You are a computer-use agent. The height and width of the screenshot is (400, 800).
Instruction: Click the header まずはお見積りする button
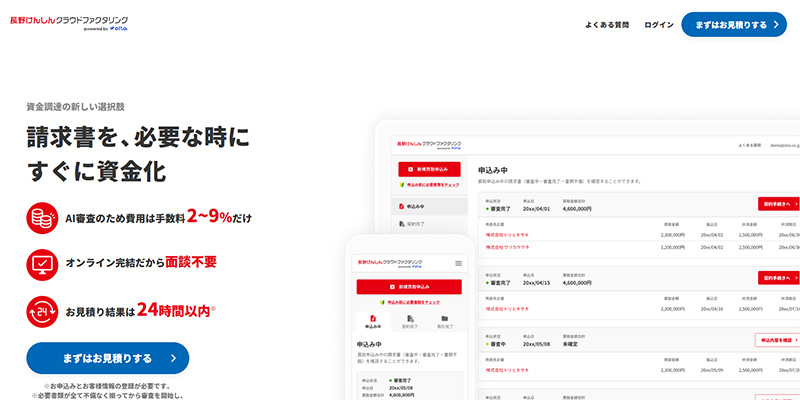(x=734, y=24)
